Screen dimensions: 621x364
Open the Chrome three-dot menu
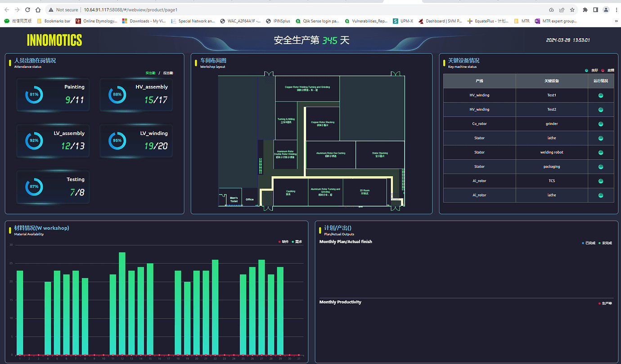point(616,9)
